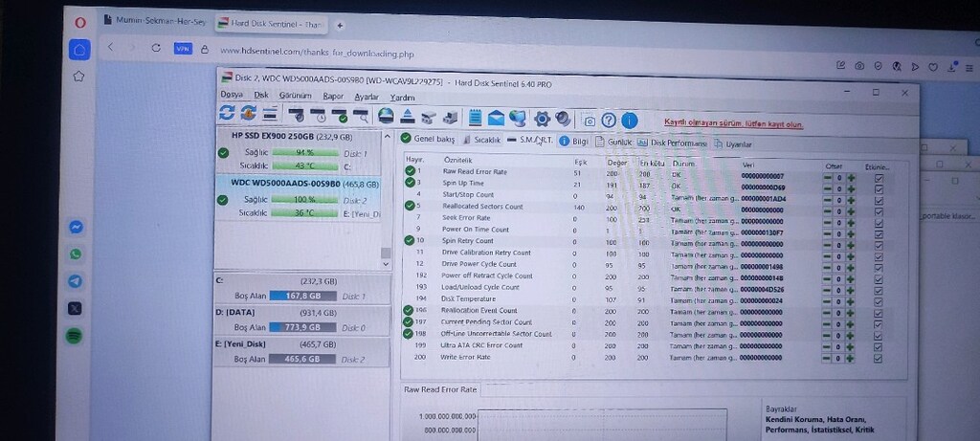Click the disk icon with green checkmark
This screenshot has width=980, height=441.
(x=340, y=116)
